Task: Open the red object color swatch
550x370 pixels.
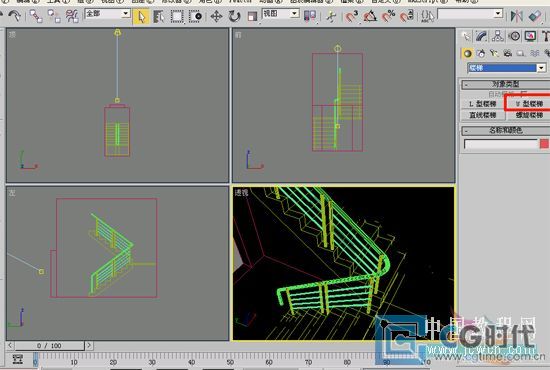Action: pyautogui.click(x=544, y=144)
